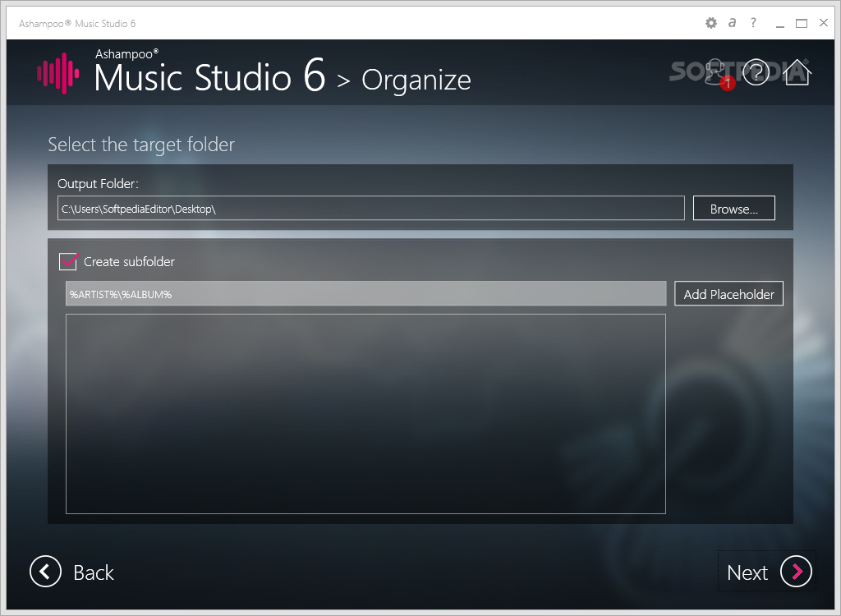Image resolution: width=841 pixels, height=616 pixels.
Task: Click the Music Studio waveform logo
Action: pos(58,73)
